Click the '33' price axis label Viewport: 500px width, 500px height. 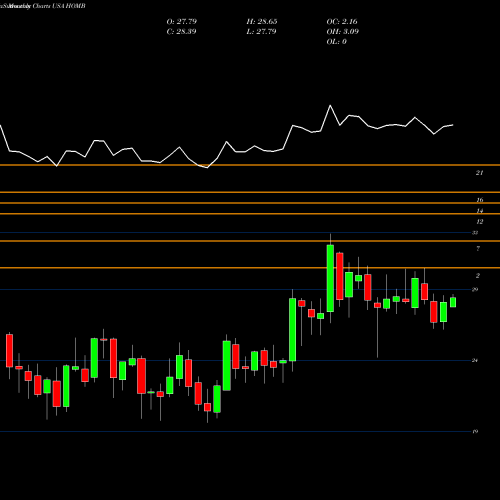(475, 233)
